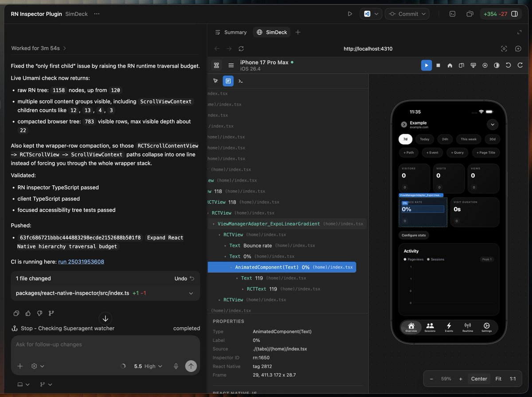This screenshot has height=397, width=532.
Task: Expand the Worked for 3m 54s details
Action: 39,48
